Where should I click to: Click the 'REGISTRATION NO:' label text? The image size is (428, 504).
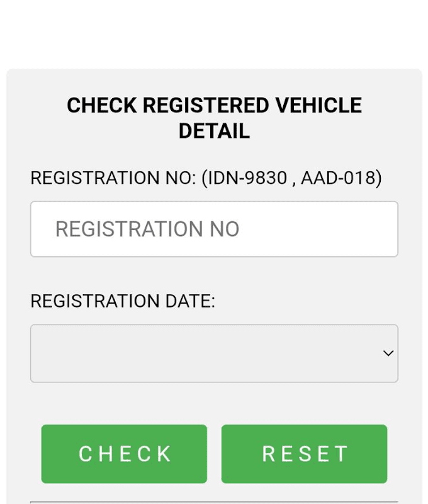tap(113, 178)
